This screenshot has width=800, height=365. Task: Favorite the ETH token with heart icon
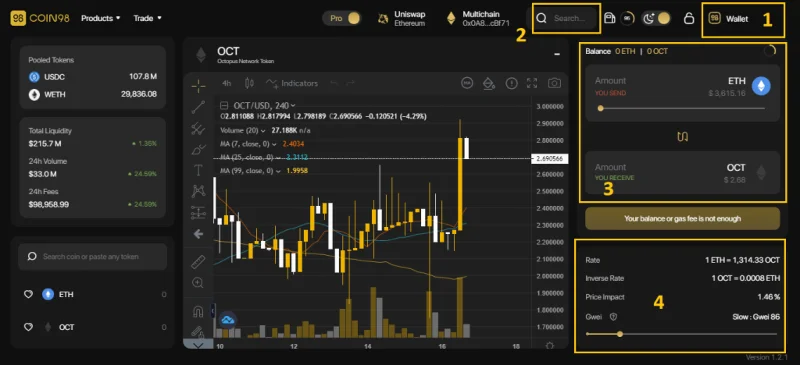(x=29, y=295)
